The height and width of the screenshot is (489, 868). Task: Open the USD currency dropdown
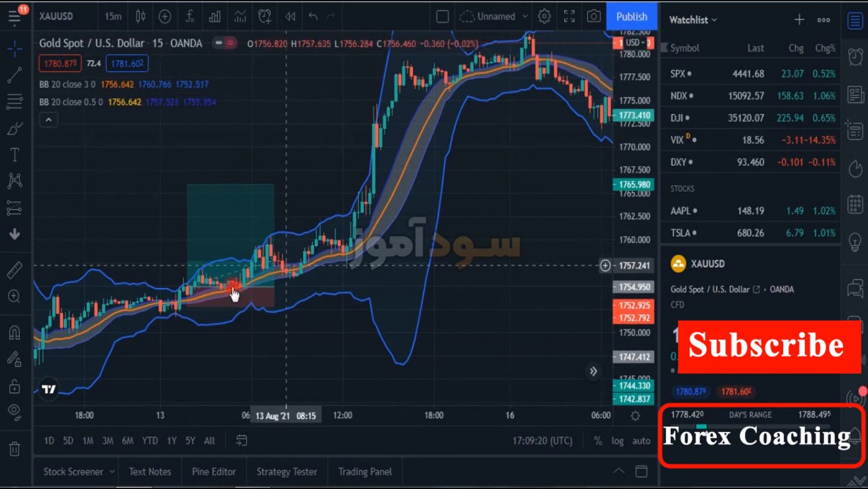(x=635, y=43)
